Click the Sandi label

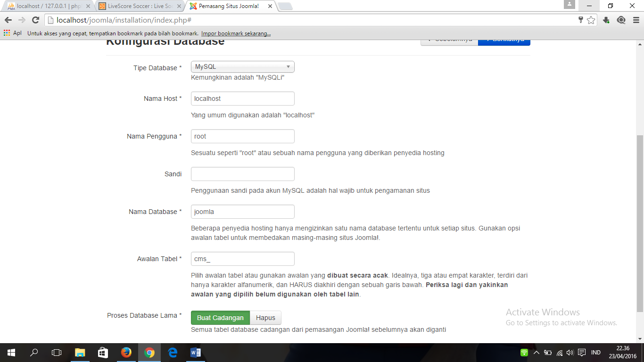point(173,174)
